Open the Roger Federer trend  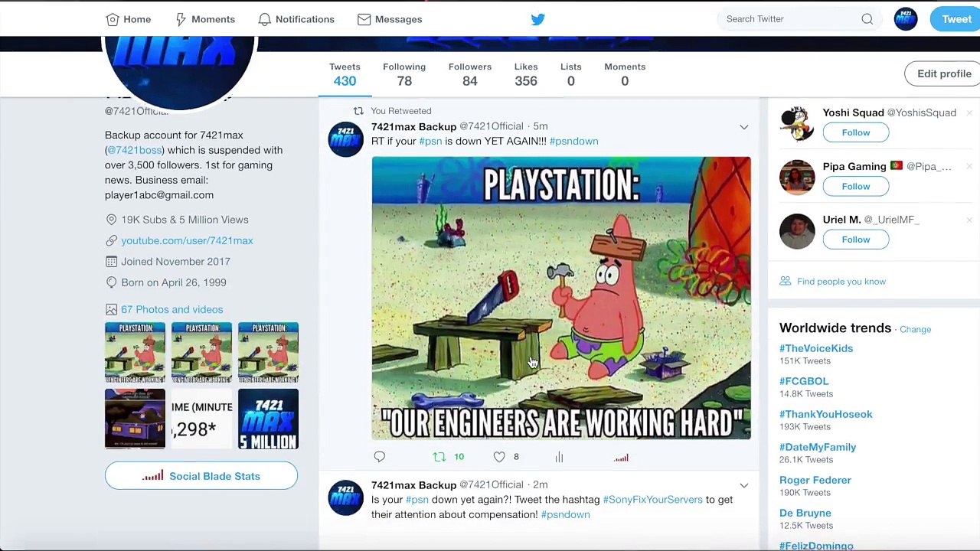pyautogui.click(x=815, y=480)
